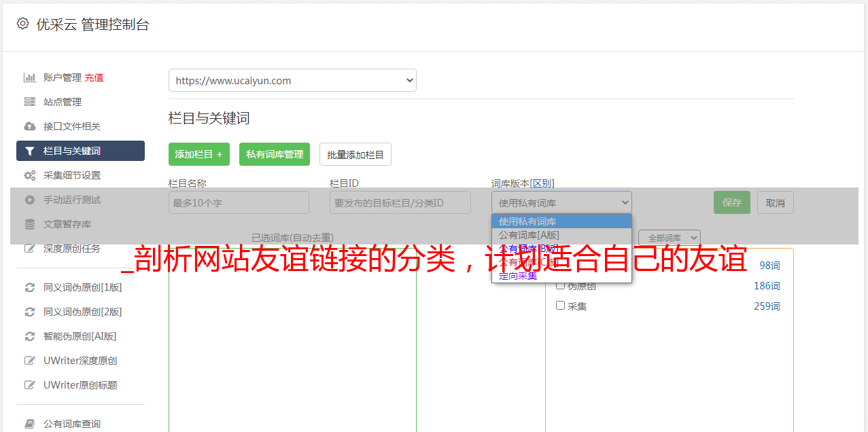Screen dimensions: 868x432
Task: Click the refresh icon for 同义词伪原创[1版]
Action: (x=29, y=287)
